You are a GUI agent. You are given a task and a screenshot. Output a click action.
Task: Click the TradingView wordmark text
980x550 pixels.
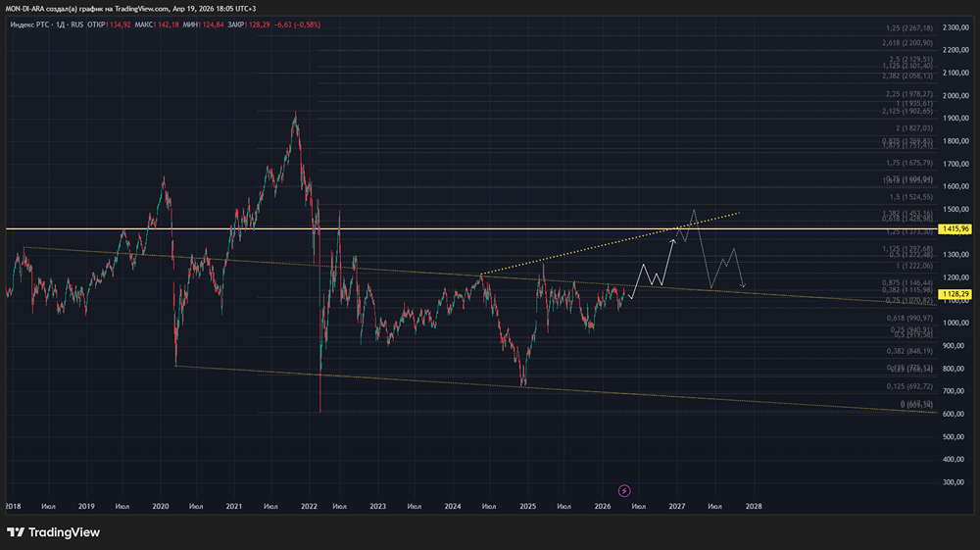pyautogui.click(x=64, y=532)
